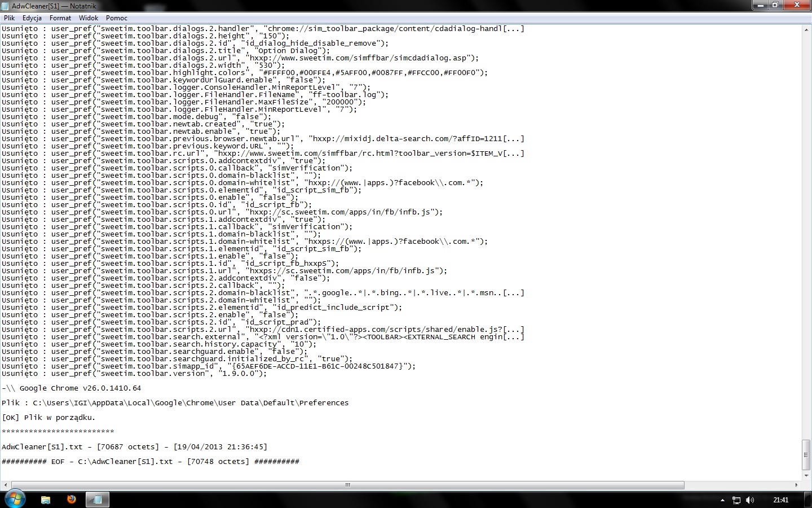Click the "previous.browser.newtab.url" line

click(x=263, y=139)
